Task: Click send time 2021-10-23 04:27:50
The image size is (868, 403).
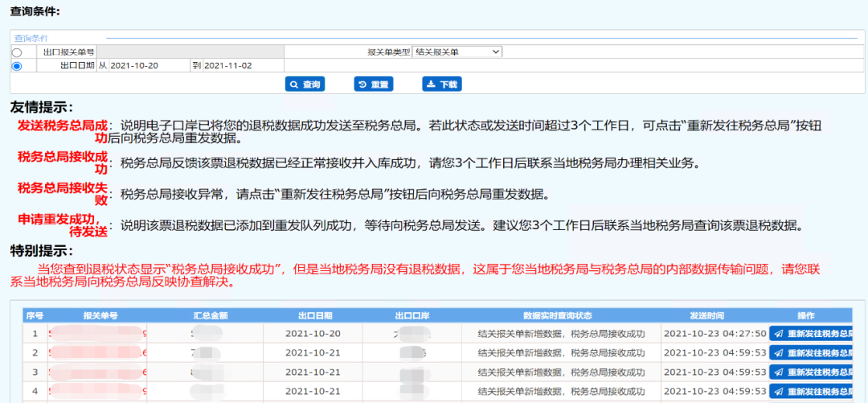Action: [714, 334]
